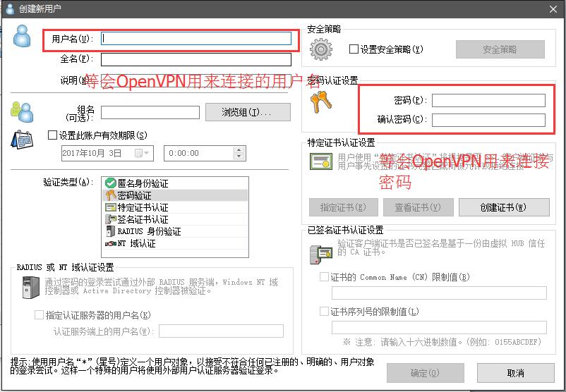
Task: Click the calendar icon for account expiry
Action: 22,140
